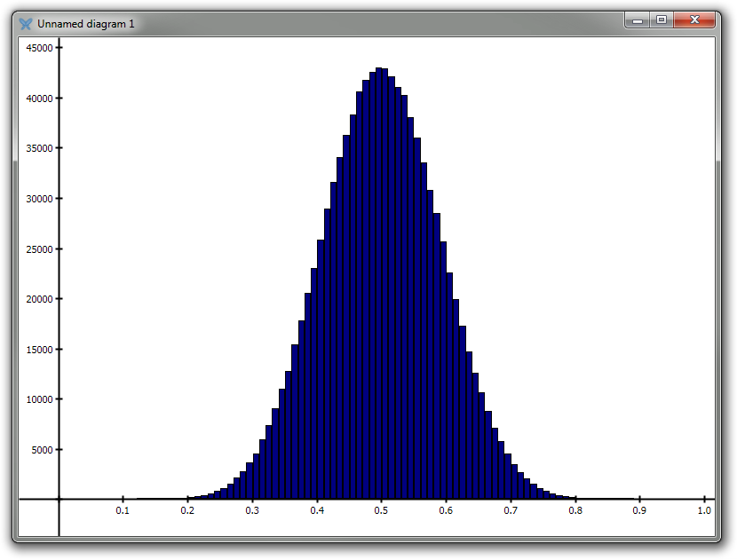Maximize the diagram window
This screenshot has width=737, height=560.
click(662, 20)
